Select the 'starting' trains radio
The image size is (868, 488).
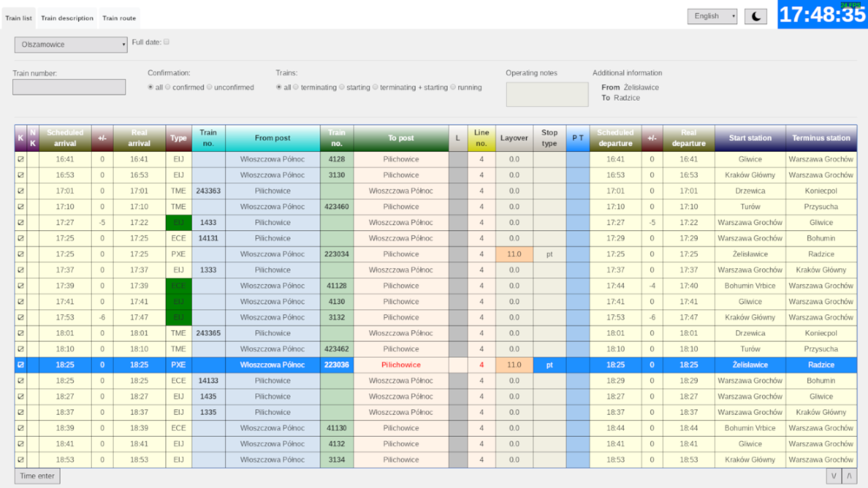coord(342,87)
